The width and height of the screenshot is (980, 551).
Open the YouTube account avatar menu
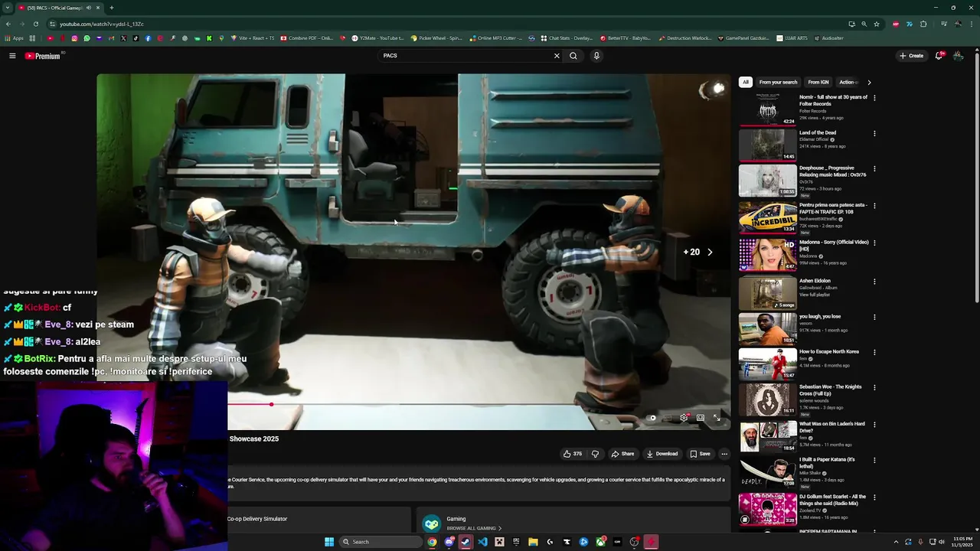pos(958,56)
